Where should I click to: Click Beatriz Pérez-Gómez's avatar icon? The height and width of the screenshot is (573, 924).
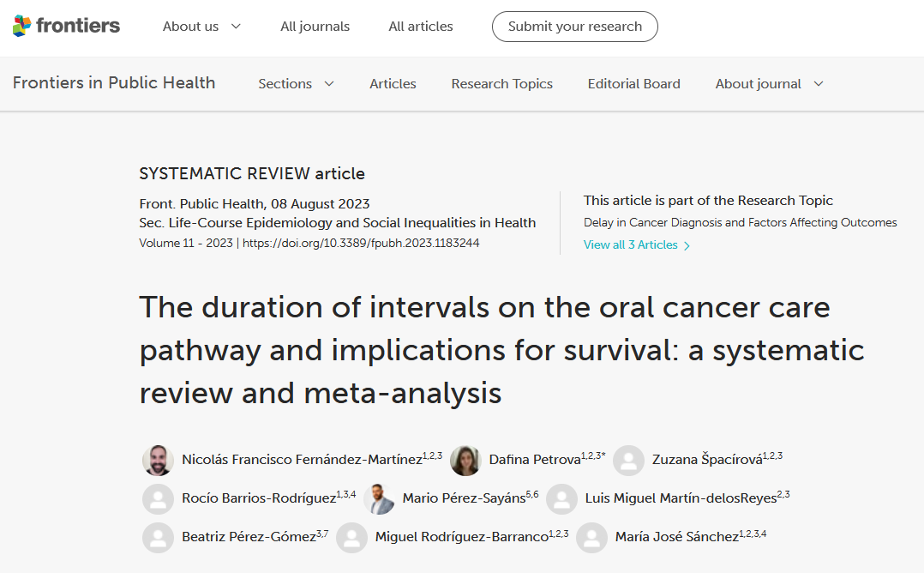(158, 537)
